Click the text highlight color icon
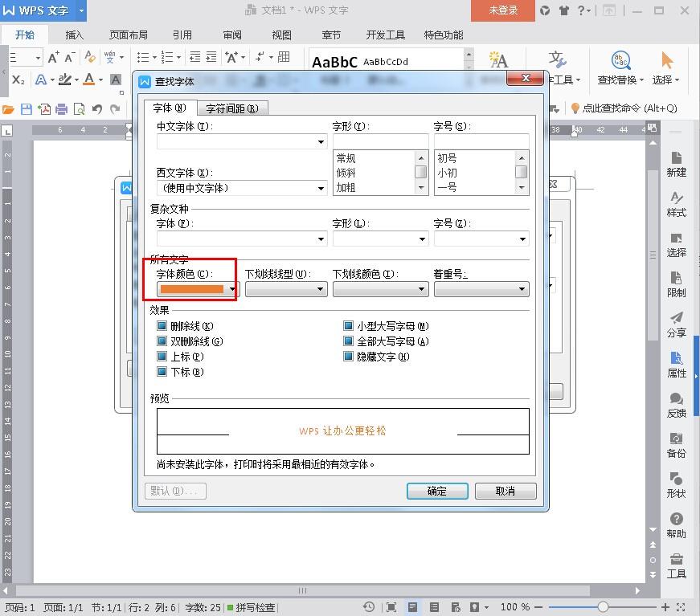 tap(65, 80)
